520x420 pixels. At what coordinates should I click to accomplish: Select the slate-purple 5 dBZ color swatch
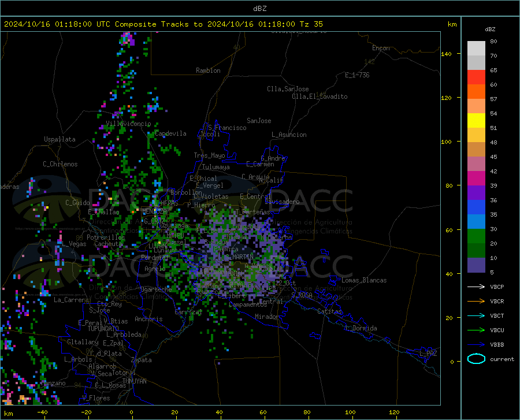[x=476, y=265]
